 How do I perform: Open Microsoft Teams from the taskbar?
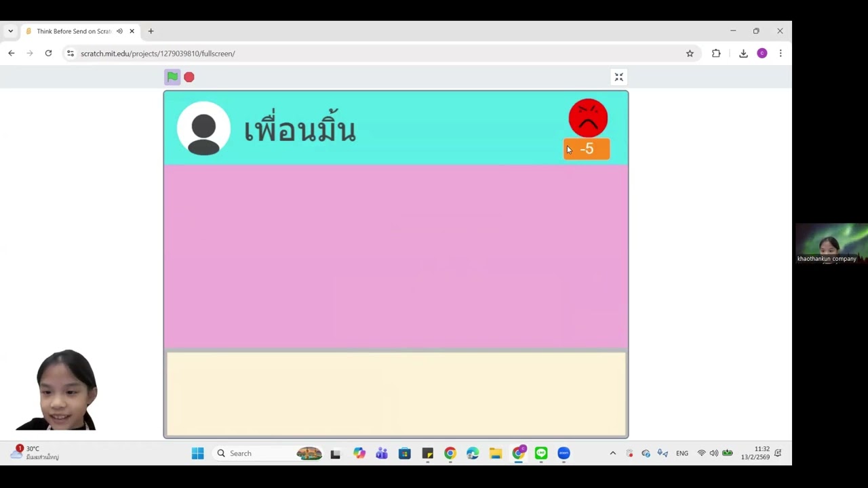click(x=382, y=453)
